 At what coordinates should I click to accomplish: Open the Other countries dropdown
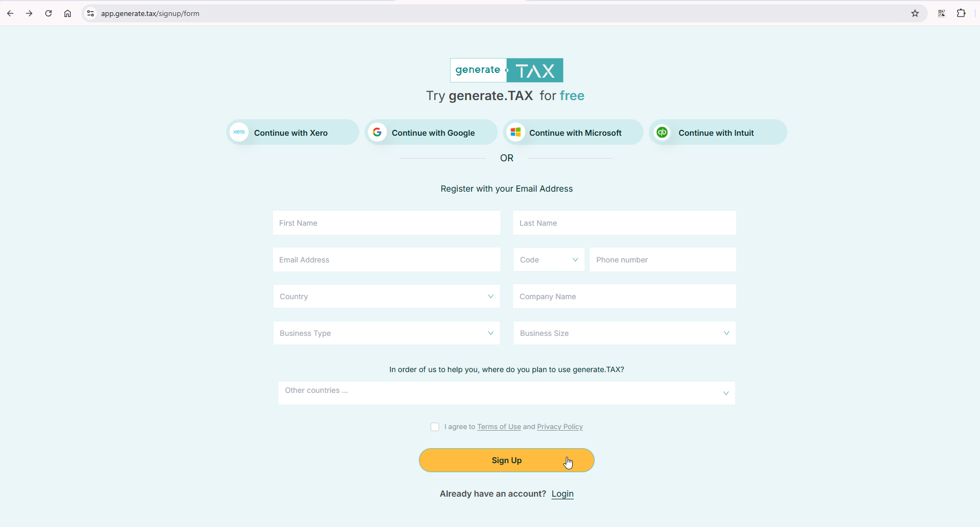click(506, 393)
